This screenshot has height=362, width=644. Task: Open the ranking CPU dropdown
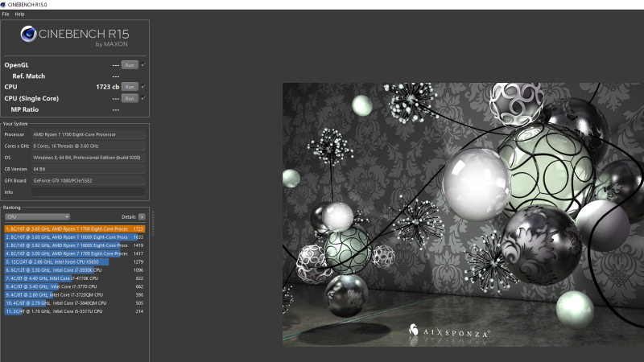pos(37,216)
